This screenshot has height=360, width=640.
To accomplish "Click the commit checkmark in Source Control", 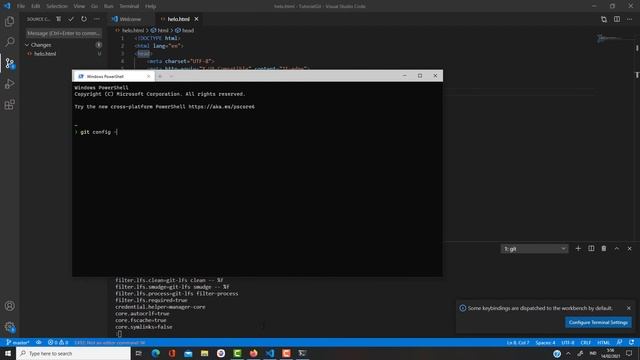I will (71, 19).
